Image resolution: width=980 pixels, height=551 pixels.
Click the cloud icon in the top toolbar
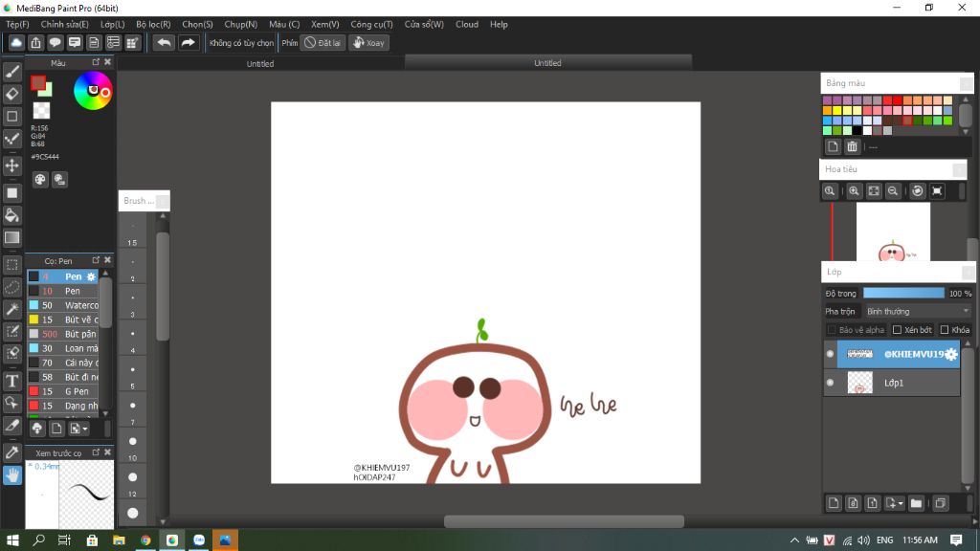[16, 42]
